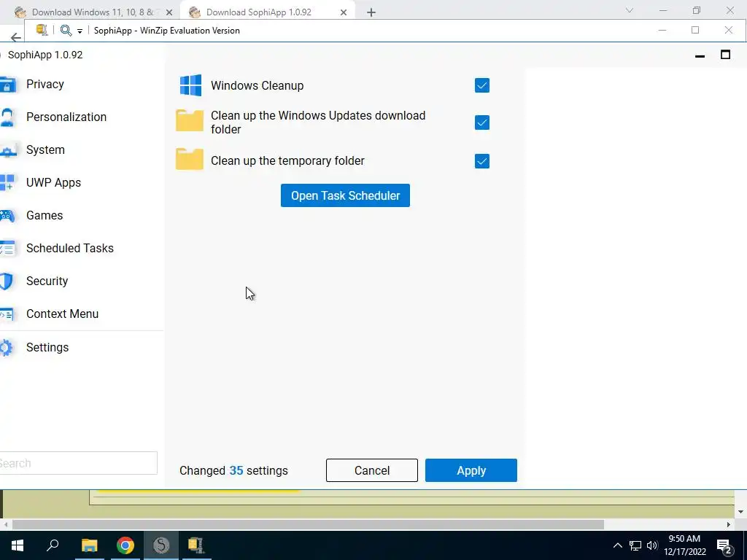Maximize the SophiApp window

725,55
